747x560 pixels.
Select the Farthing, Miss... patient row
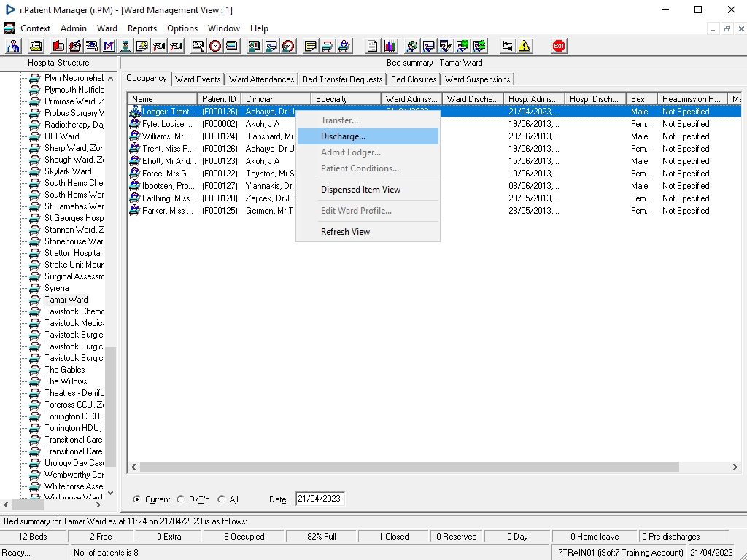[x=434, y=198]
